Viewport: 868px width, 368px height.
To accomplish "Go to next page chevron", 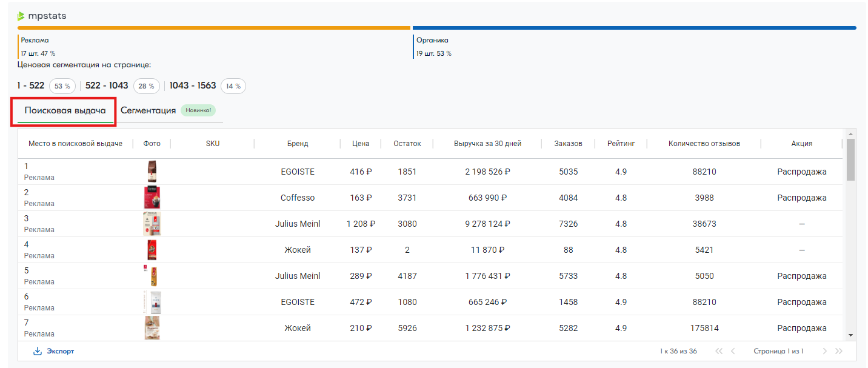I will pyautogui.click(x=825, y=351).
